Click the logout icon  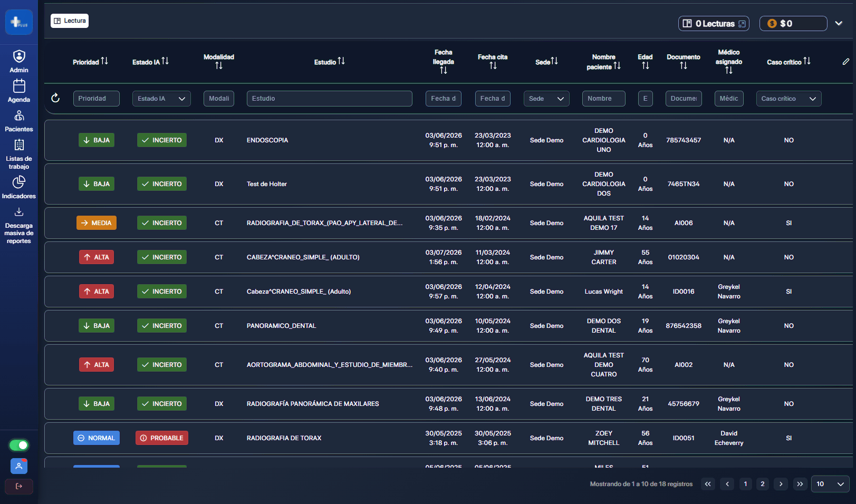tap(19, 486)
